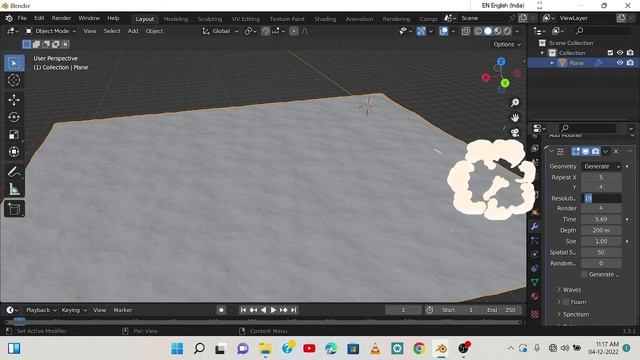
Task: Open the viewport Add menu
Action: click(133, 31)
